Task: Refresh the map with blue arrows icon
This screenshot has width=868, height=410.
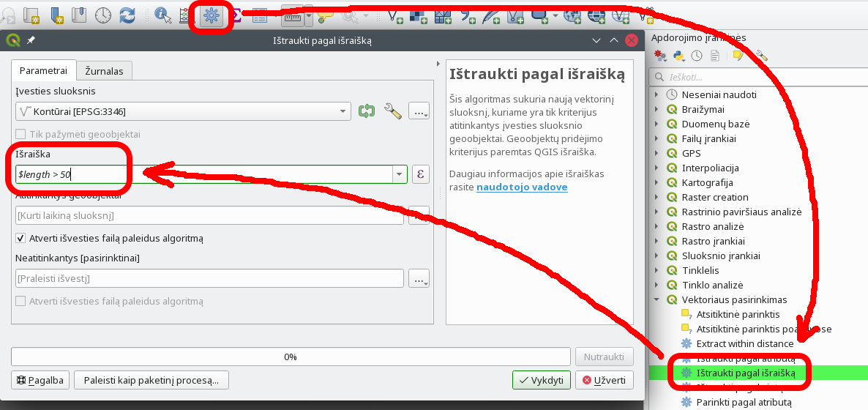Action: click(x=127, y=15)
